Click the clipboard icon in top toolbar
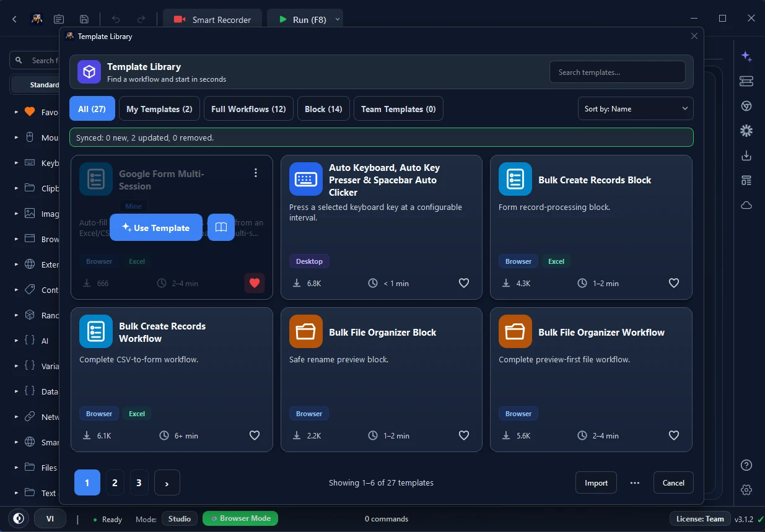 click(x=59, y=19)
